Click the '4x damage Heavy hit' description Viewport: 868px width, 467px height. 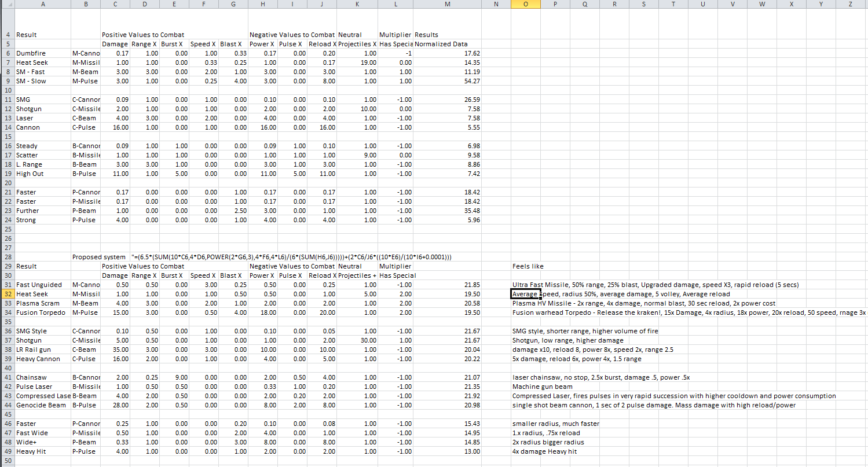click(x=544, y=451)
